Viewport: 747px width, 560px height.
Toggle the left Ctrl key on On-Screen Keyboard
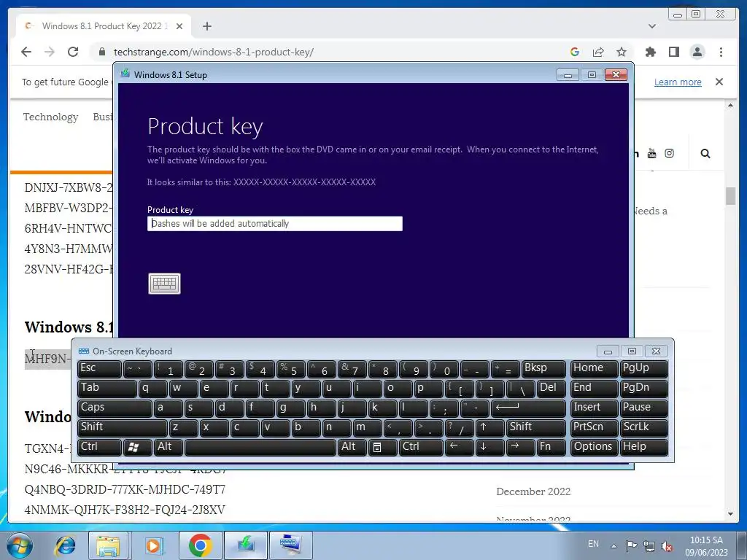point(99,447)
